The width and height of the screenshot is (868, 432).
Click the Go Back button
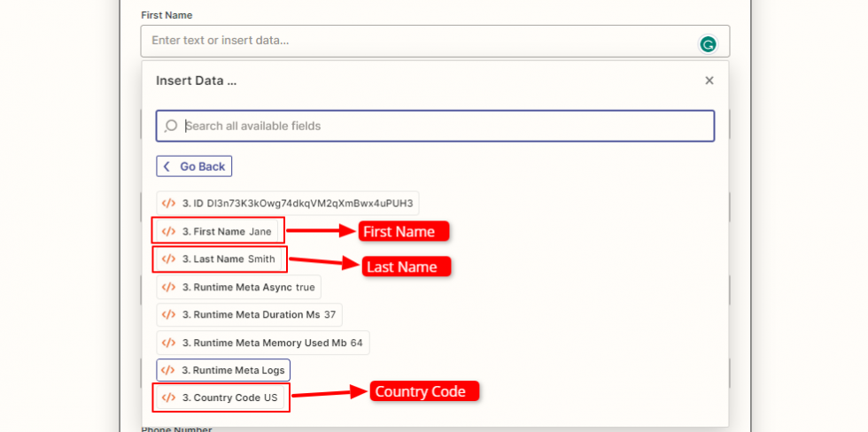point(194,166)
